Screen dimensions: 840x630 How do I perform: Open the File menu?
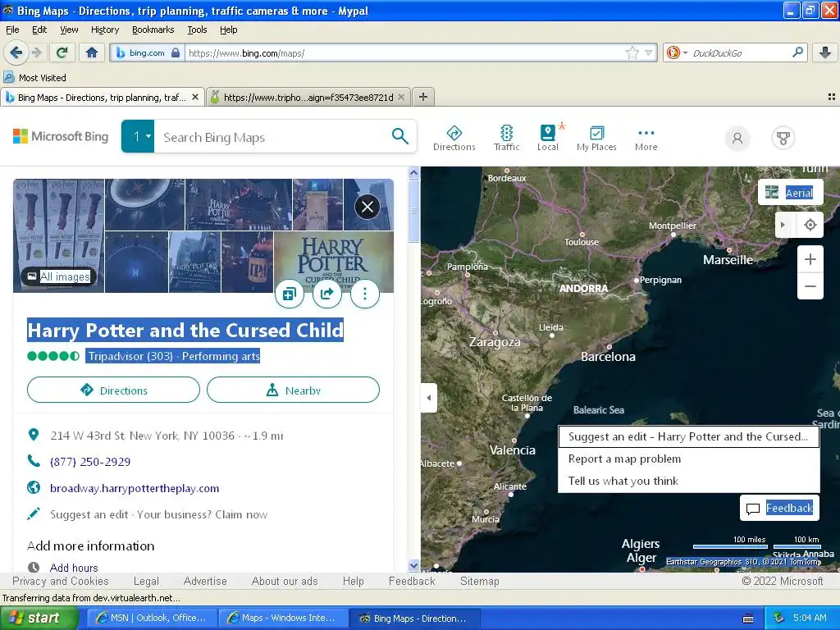12,30
